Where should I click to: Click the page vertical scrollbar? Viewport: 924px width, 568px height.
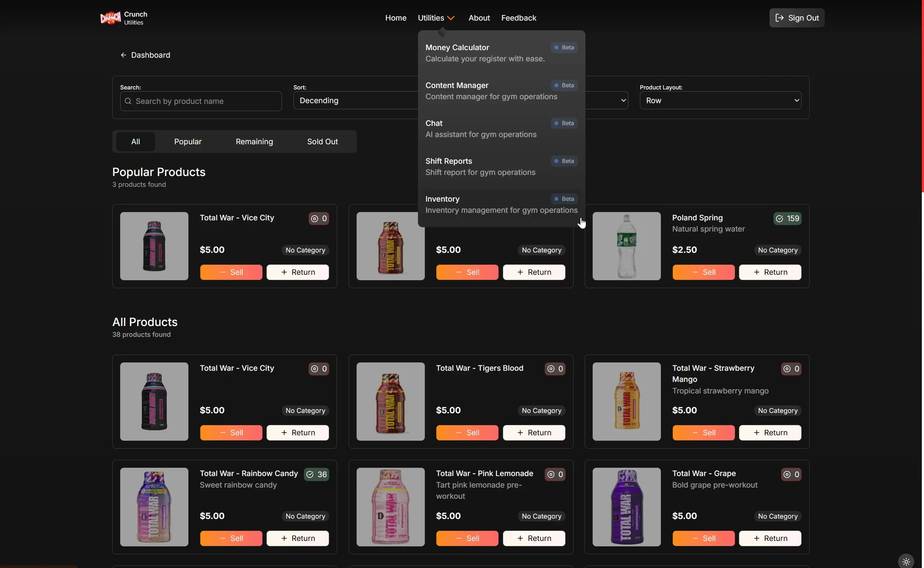pos(922,96)
